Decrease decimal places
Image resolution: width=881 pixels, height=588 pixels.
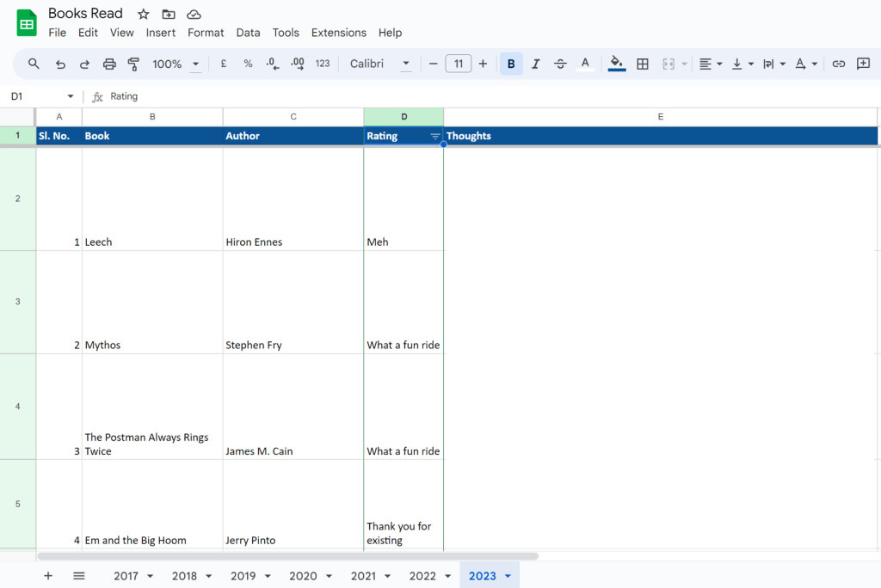point(269,64)
